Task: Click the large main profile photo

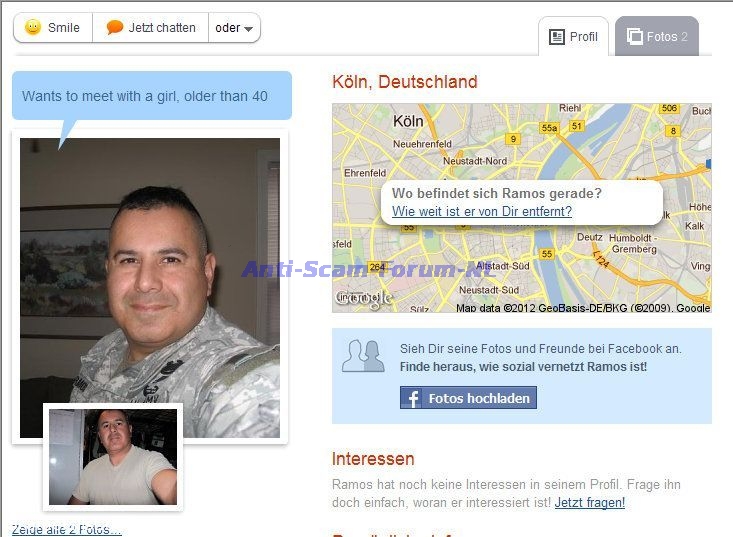Action: (x=150, y=287)
